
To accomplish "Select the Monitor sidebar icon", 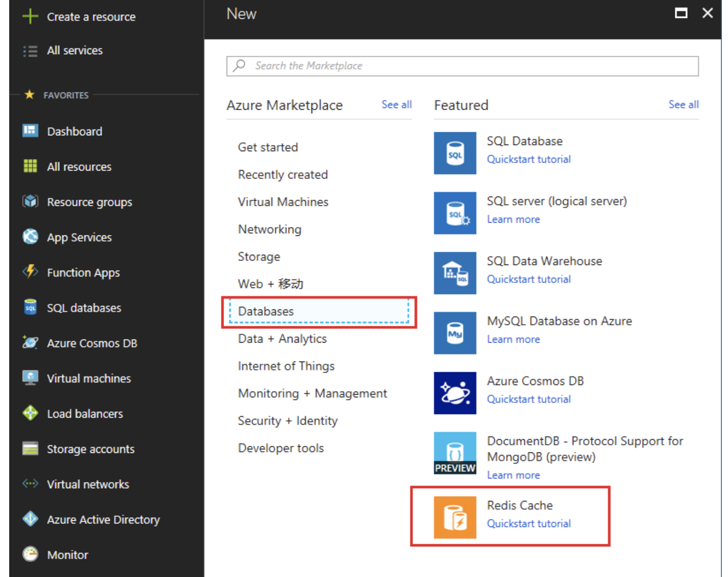I will (x=30, y=555).
